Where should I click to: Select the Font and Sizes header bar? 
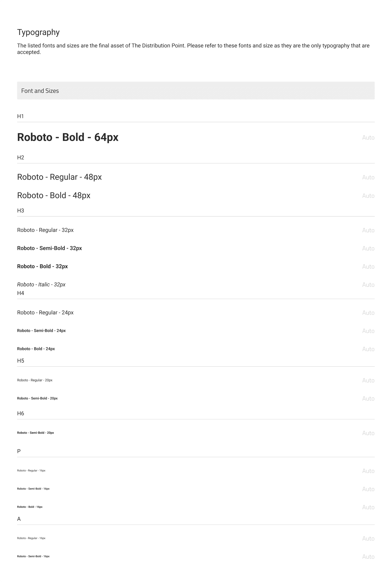pos(195,91)
